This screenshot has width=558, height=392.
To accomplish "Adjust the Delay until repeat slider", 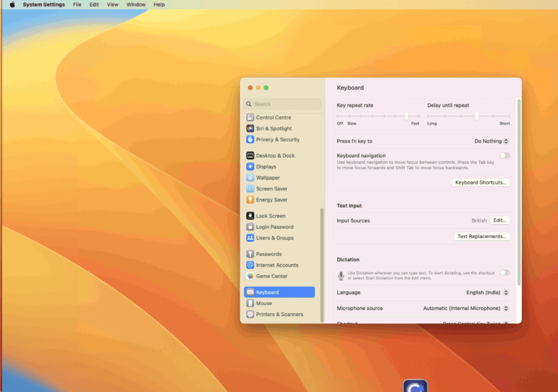I will point(476,116).
